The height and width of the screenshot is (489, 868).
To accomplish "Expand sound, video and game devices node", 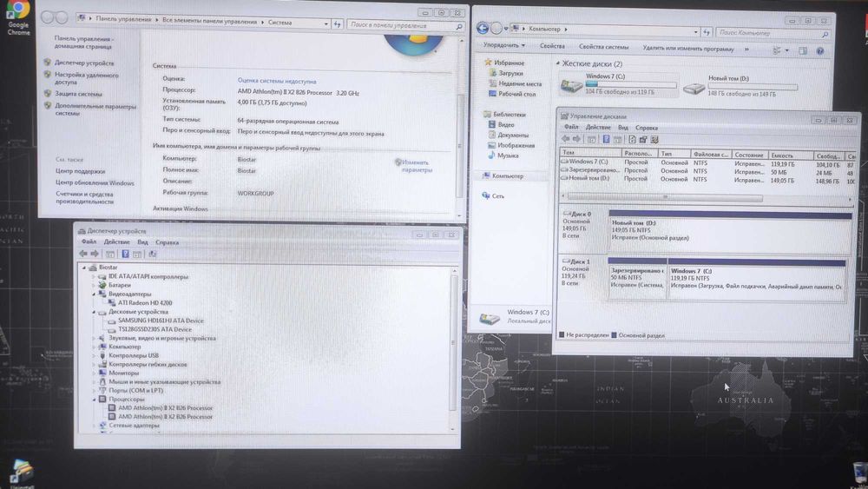I will pos(94,338).
